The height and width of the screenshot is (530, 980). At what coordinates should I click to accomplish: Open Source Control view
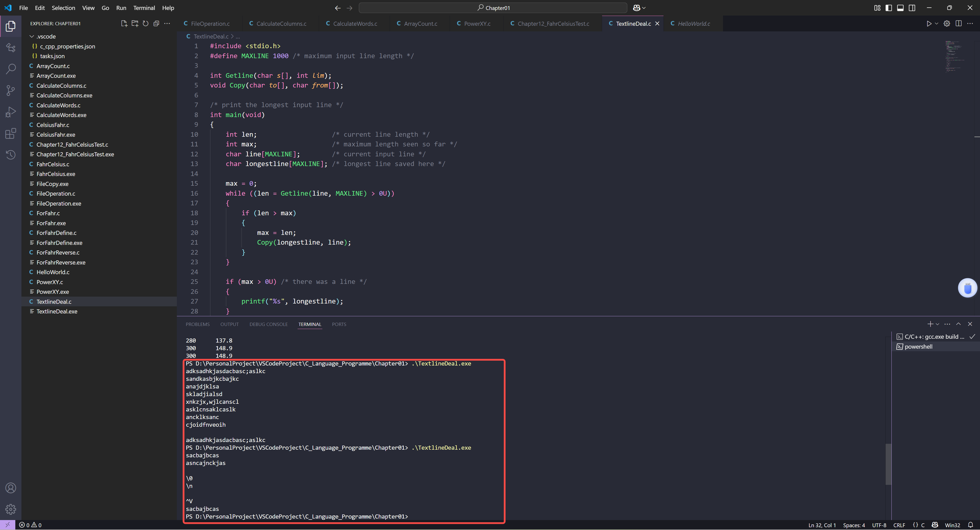(x=11, y=90)
